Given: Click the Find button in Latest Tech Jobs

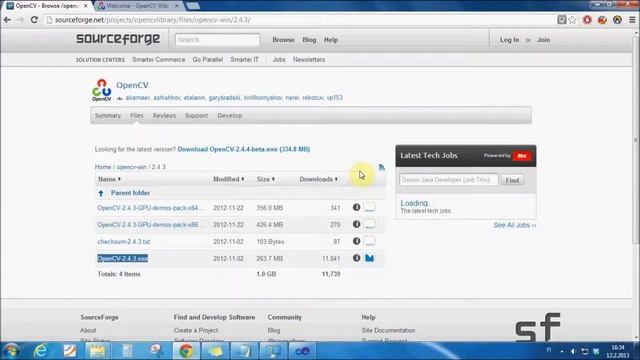Looking at the screenshot, I should tap(512, 180).
